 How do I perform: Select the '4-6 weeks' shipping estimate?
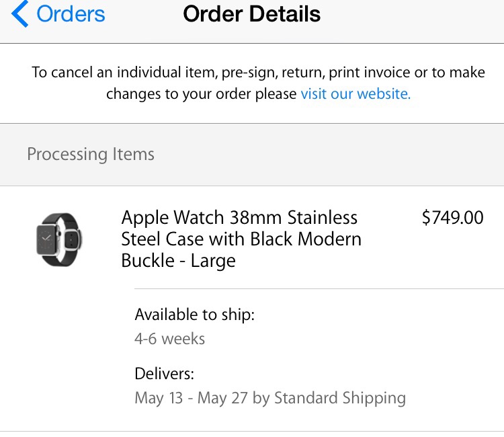(169, 338)
